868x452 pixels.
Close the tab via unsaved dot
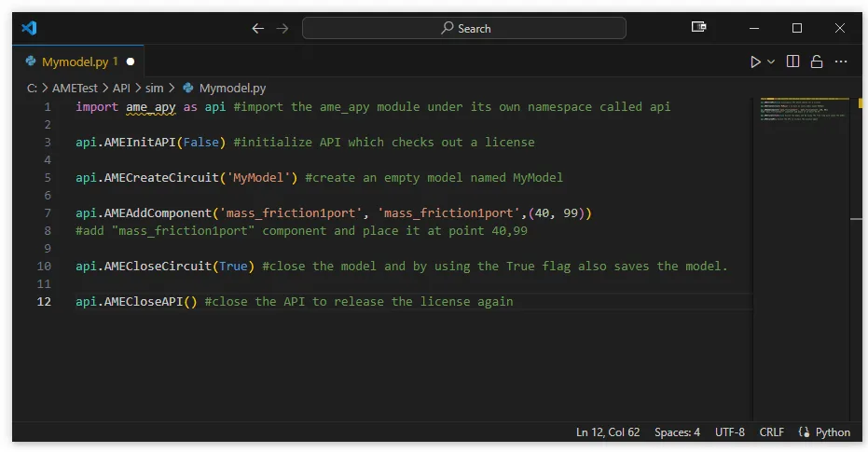[131, 62]
